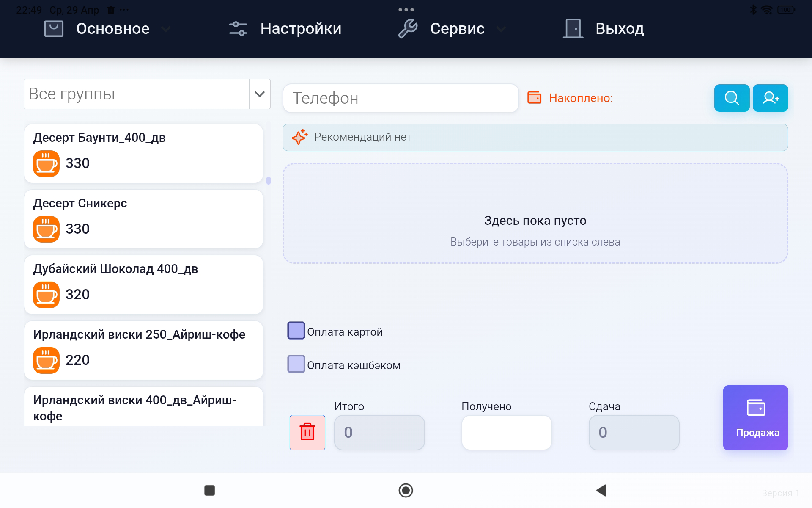Add Десерт Баунти_400_дв to the order
812x508 pixels.
144,153
